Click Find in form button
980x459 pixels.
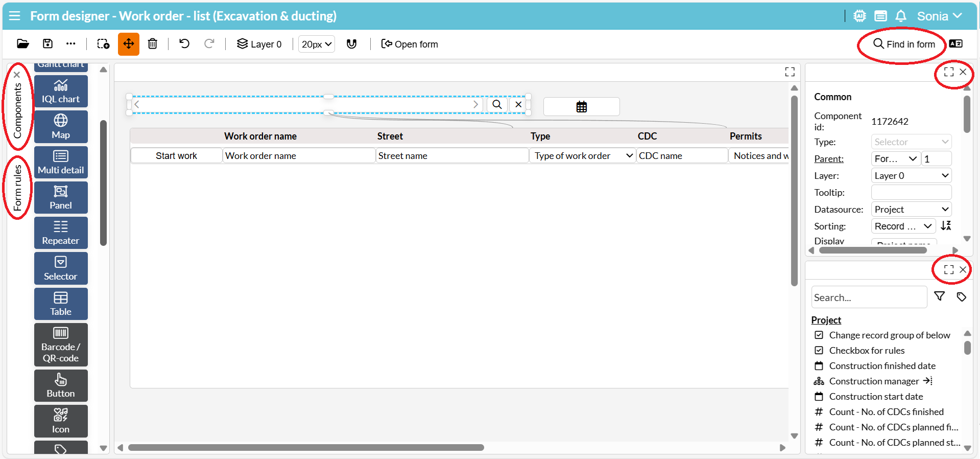(904, 44)
